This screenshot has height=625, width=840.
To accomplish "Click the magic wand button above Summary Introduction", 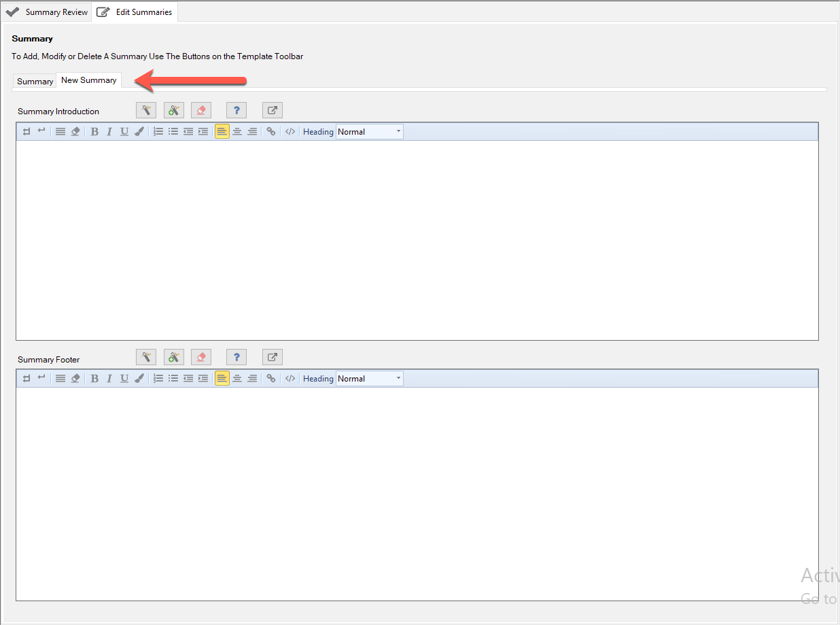I will tap(146, 110).
